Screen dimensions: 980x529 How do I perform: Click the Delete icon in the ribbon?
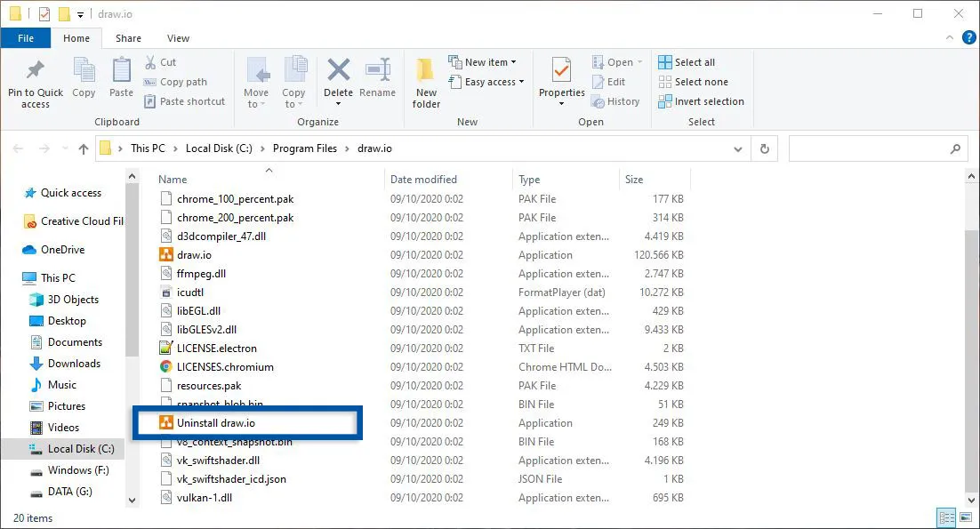click(x=338, y=78)
